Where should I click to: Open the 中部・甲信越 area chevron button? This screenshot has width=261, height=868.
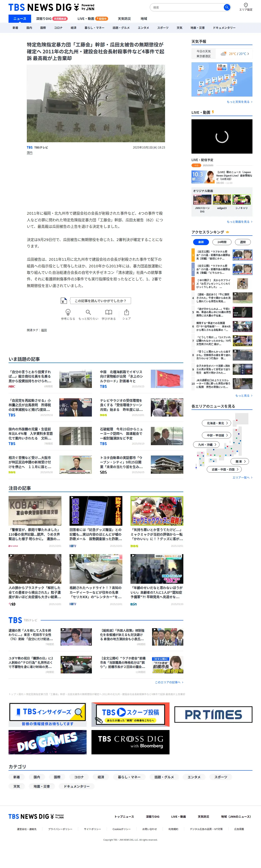click(217, 435)
